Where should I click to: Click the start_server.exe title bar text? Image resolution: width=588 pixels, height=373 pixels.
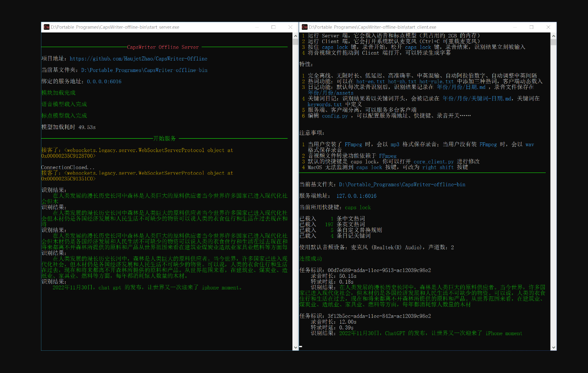pyautogui.click(x=115, y=27)
